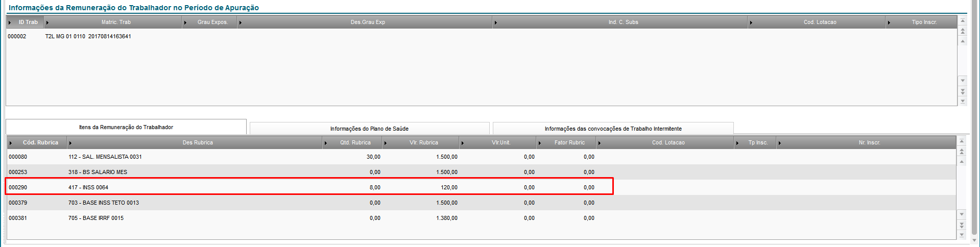Click value 1.500,00 in BS SALARIO MES row

tap(447, 172)
